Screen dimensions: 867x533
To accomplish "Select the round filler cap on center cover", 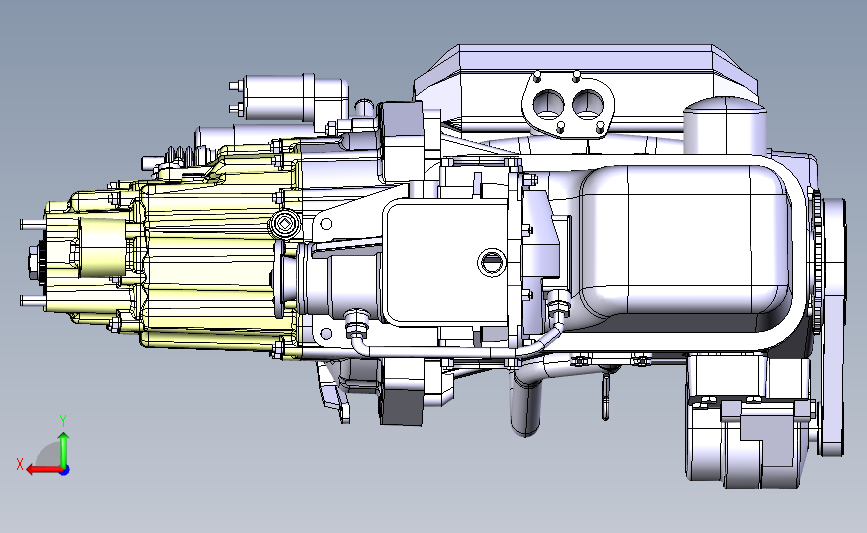I will [490, 262].
